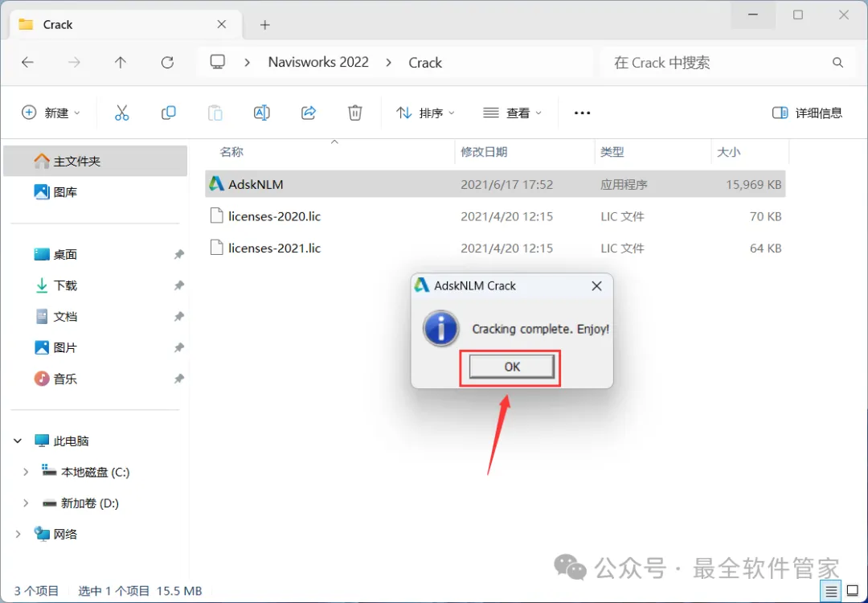Click the Crack breadcrumb segment
868x603 pixels.
(x=425, y=63)
